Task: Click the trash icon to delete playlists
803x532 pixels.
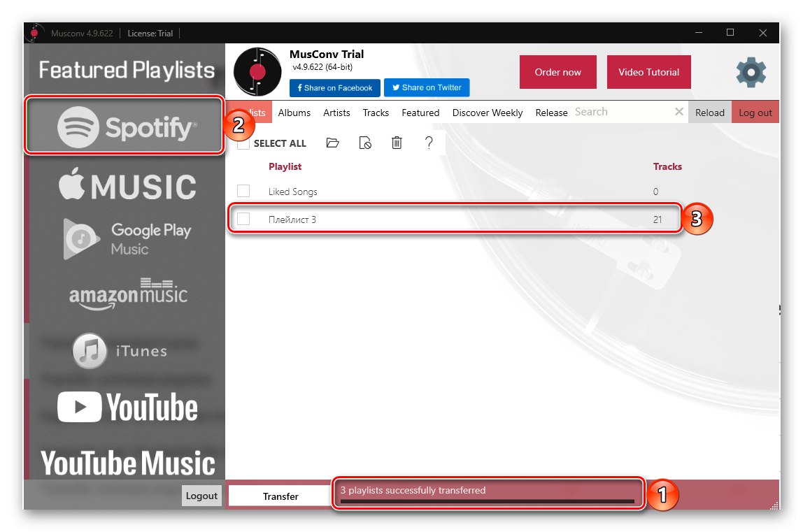Action: (397, 143)
